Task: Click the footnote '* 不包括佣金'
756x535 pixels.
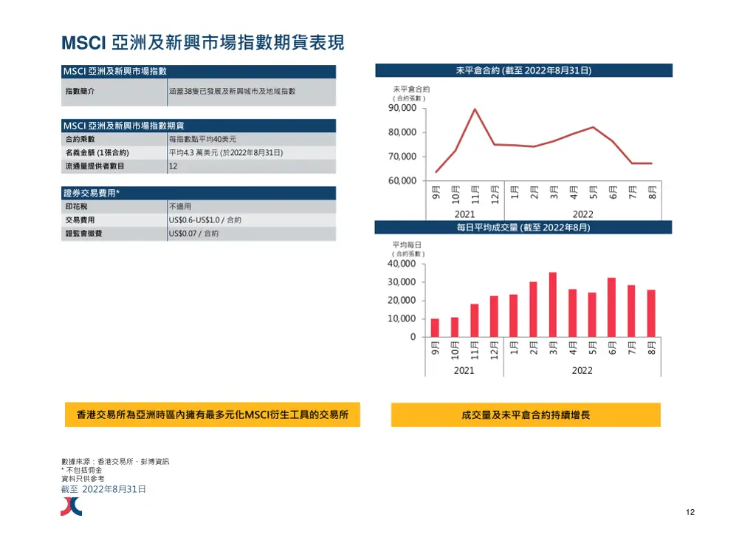Action: pyautogui.click(x=81, y=470)
